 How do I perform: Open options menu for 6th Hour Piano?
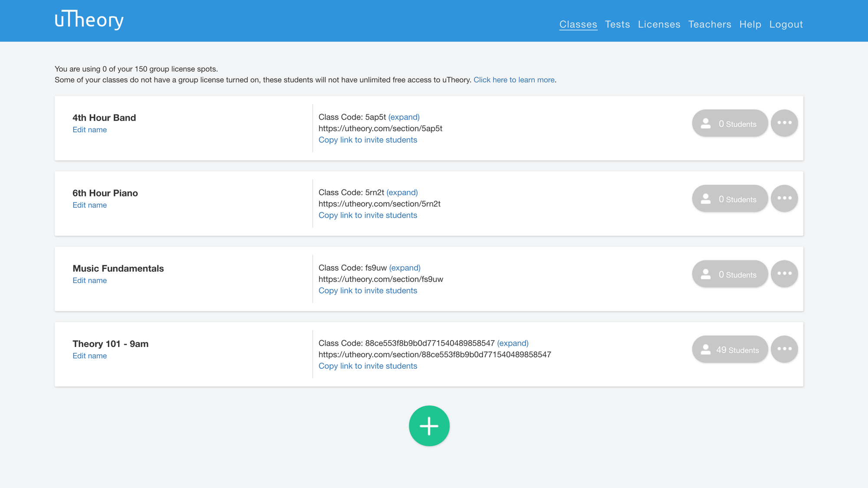click(x=784, y=198)
